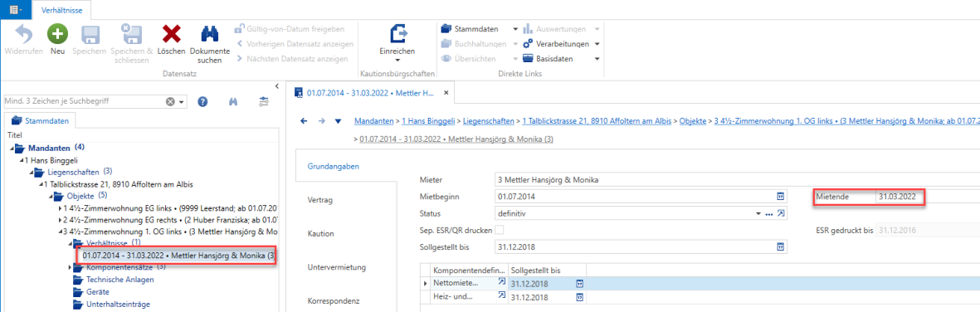The image size is (980, 312).
Task: Open the Stammdaten links dropdown in ribbon
Action: pyautogui.click(x=515, y=29)
